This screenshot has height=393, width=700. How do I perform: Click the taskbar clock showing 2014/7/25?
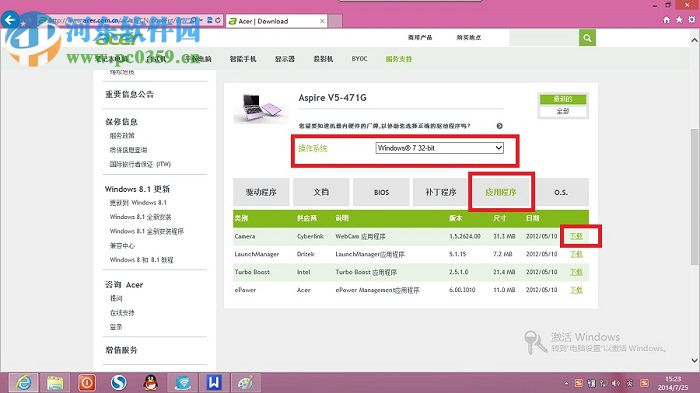click(x=673, y=383)
